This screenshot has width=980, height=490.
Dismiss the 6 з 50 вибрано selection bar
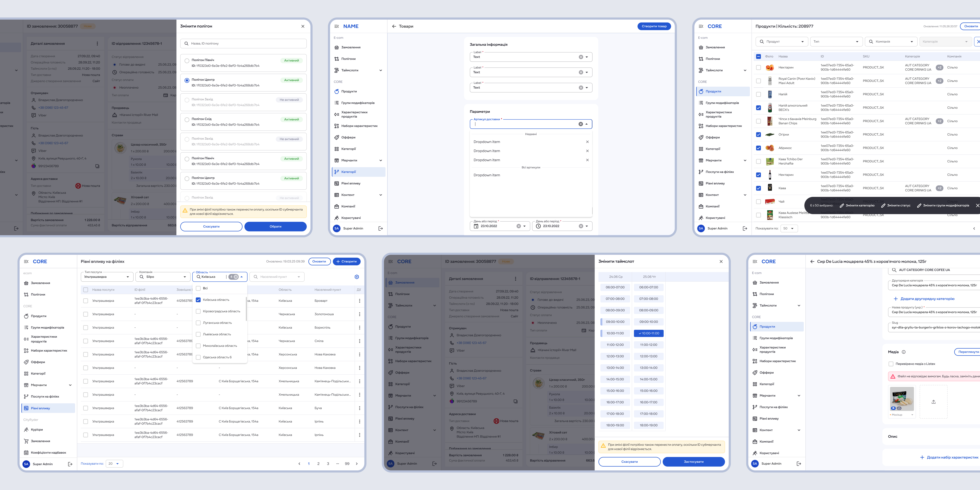click(x=977, y=205)
